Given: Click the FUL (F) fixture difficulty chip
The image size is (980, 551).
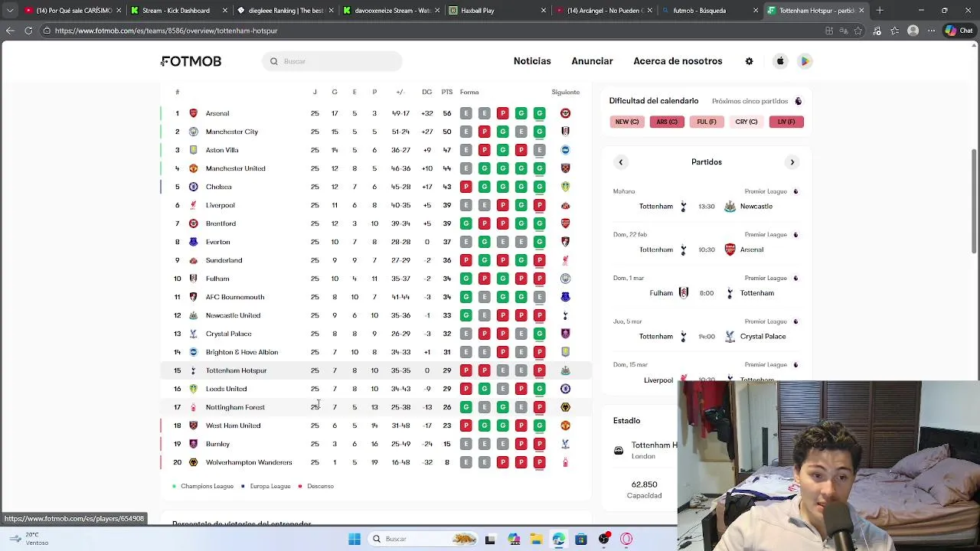Looking at the screenshot, I should point(707,122).
